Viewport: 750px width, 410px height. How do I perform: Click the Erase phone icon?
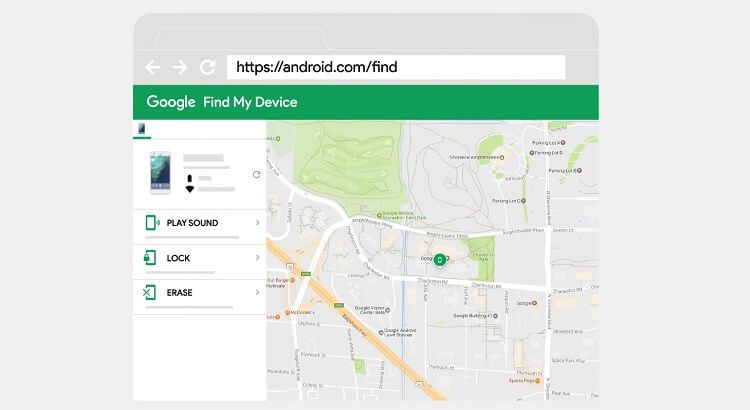[149, 292]
